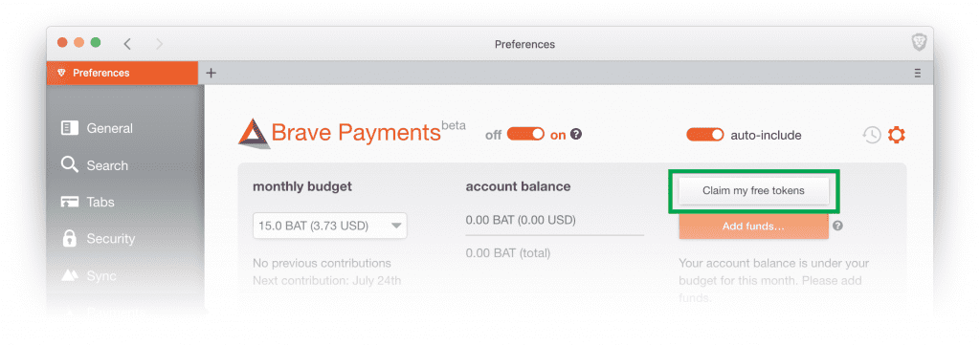
Task: Open Sync preferences section
Action: [x=89, y=275]
